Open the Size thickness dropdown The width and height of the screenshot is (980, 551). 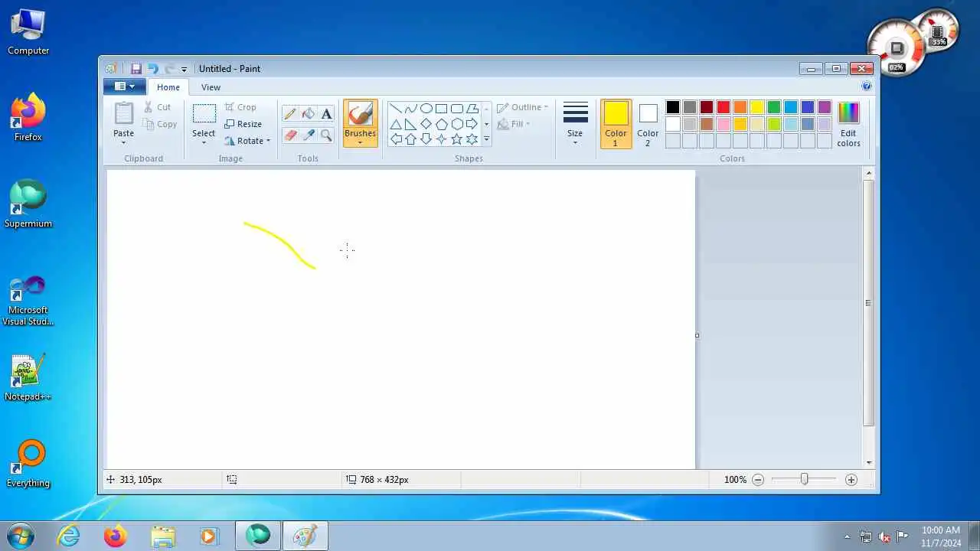[575, 124]
